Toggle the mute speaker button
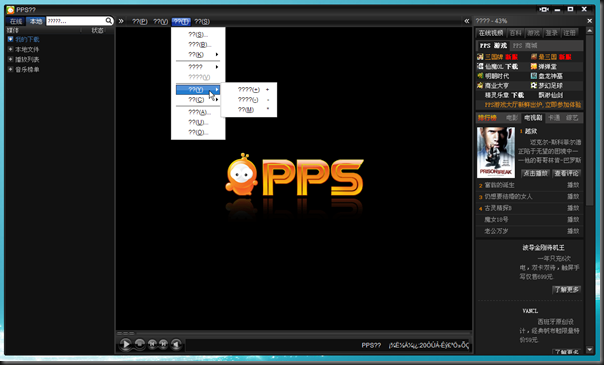 coord(176,344)
